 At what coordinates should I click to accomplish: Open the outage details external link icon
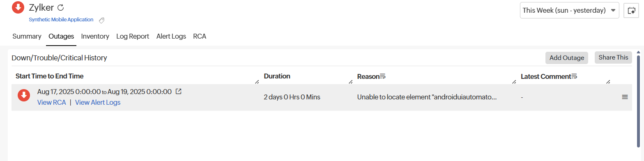[x=178, y=92]
